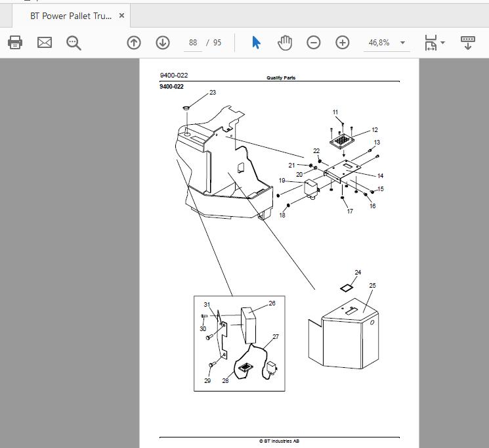Viewport: 489px width, 448px height.
Task: Click the zoom percentage field showing 46,8%
Action: coord(379,43)
